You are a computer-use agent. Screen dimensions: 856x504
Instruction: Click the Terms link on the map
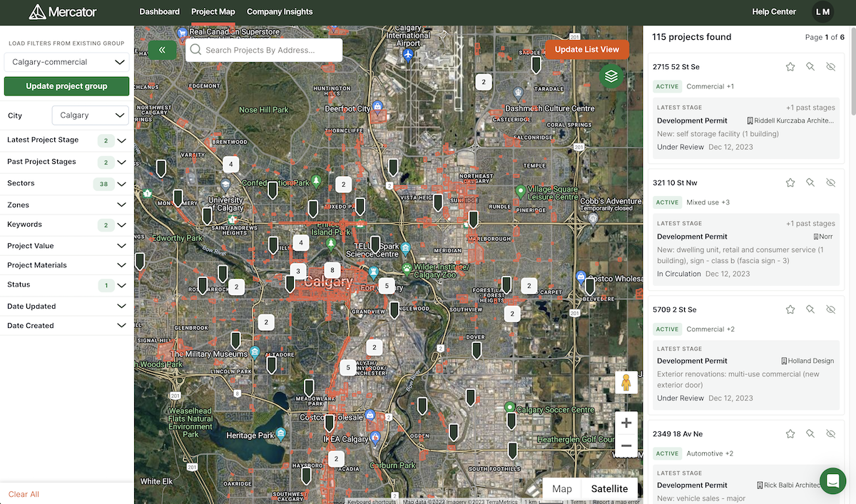pos(578,501)
